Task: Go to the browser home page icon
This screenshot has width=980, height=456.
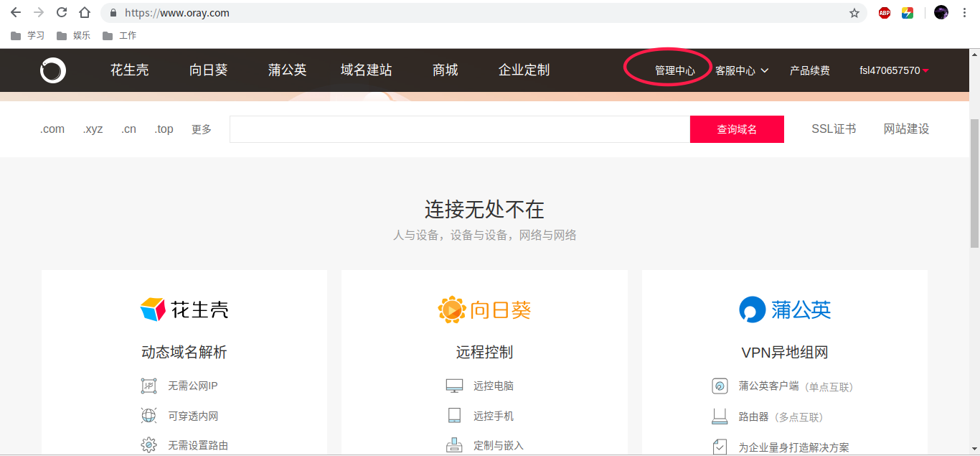Action: pos(85,12)
